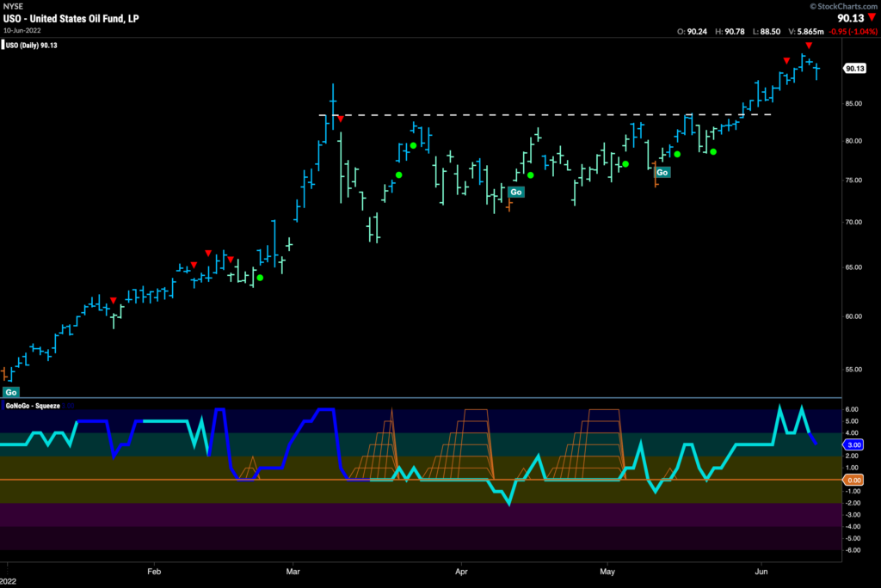The image size is (881, 588).
Task: Click the last green dot before the June breakout
Action: (713, 151)
